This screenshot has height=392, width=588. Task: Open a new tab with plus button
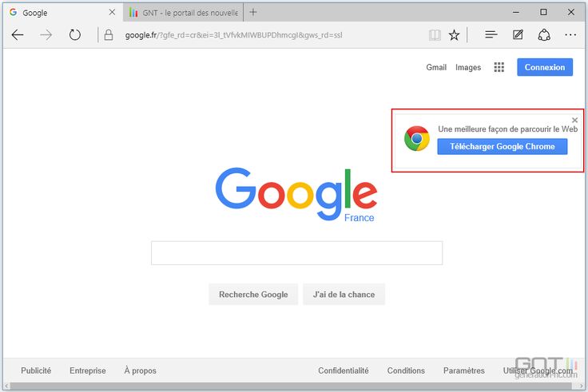[x=253, y=12]
